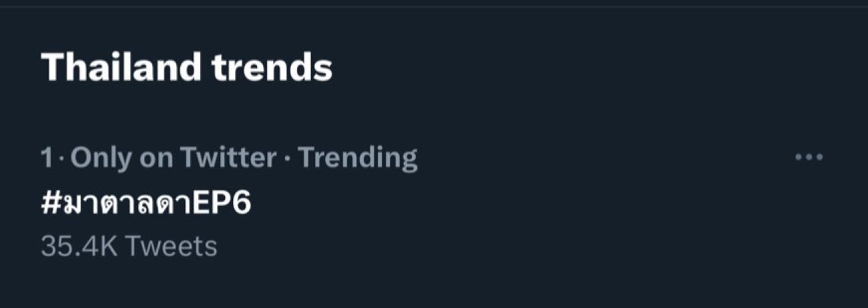Click the word Tweets under the hashtag
Image resolution: width=868 pixels, height=308 pixels.
tap(171, 247)
